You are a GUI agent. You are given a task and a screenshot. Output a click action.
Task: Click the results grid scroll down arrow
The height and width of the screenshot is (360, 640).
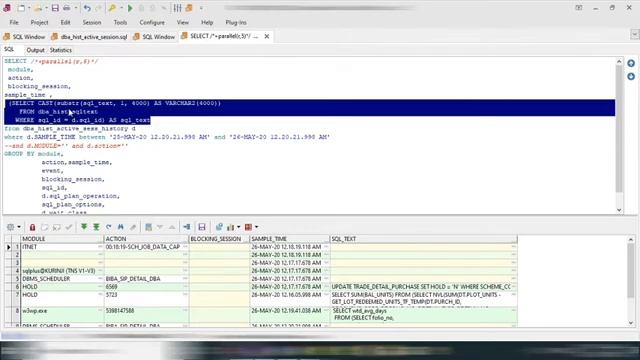click(x=631, y=323)
